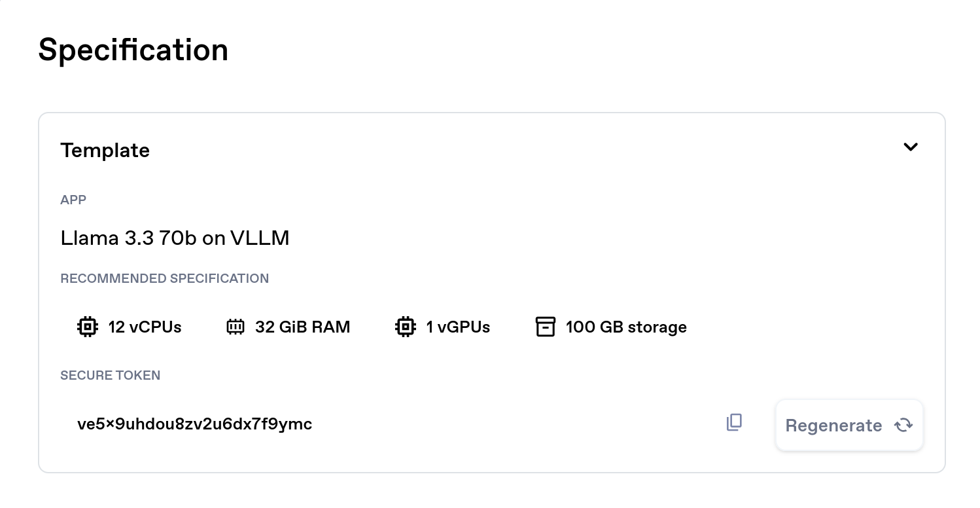Screen dimensions: 980x508
Task: Click the APP field label
Action: pos(73,200)
